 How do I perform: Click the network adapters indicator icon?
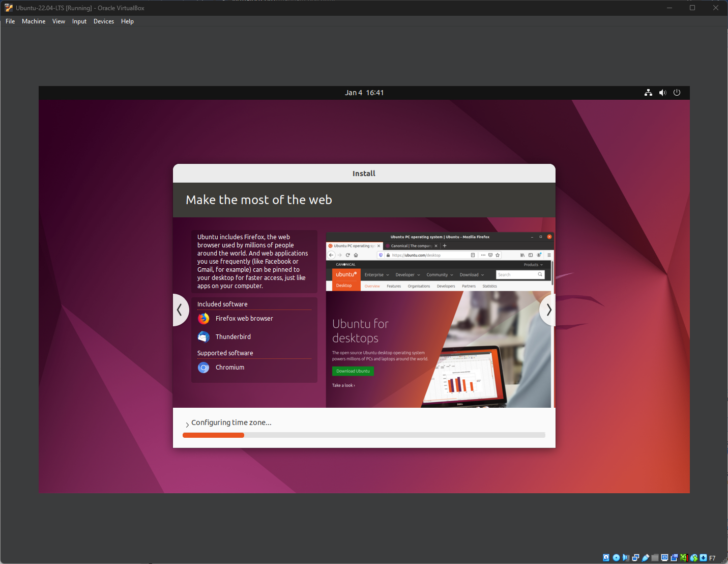635,558
